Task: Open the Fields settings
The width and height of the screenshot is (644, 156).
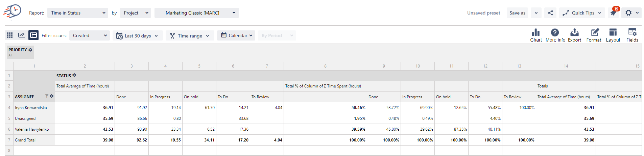Action: pyautogui.click(x=632, y=35)
